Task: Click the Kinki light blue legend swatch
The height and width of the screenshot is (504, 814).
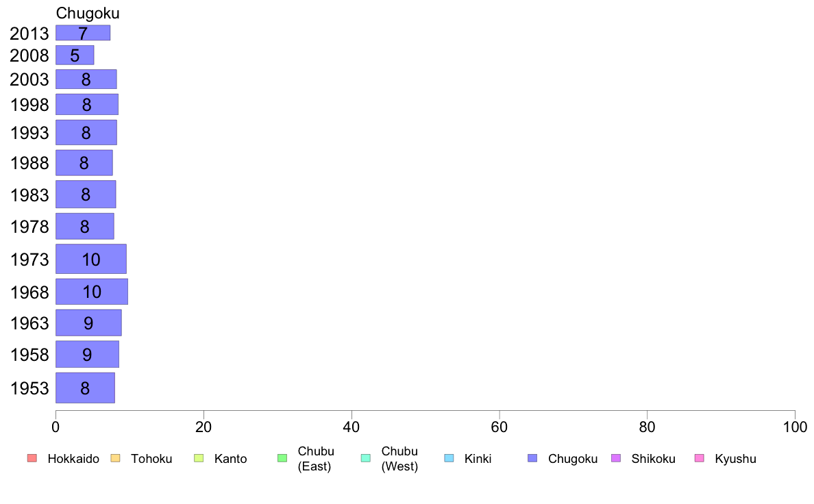Action: (449, 458)
